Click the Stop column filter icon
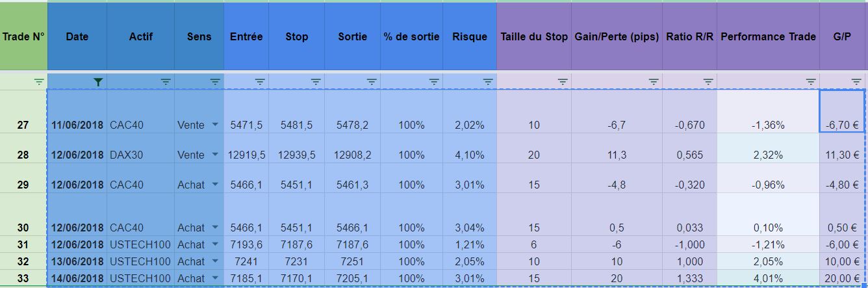Image resolution: width=868 pixels, height=288 pixels. [316, 82]
